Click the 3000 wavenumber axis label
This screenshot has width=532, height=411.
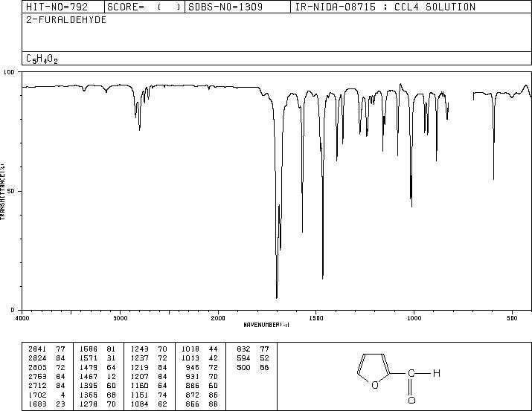pos(120,318)
